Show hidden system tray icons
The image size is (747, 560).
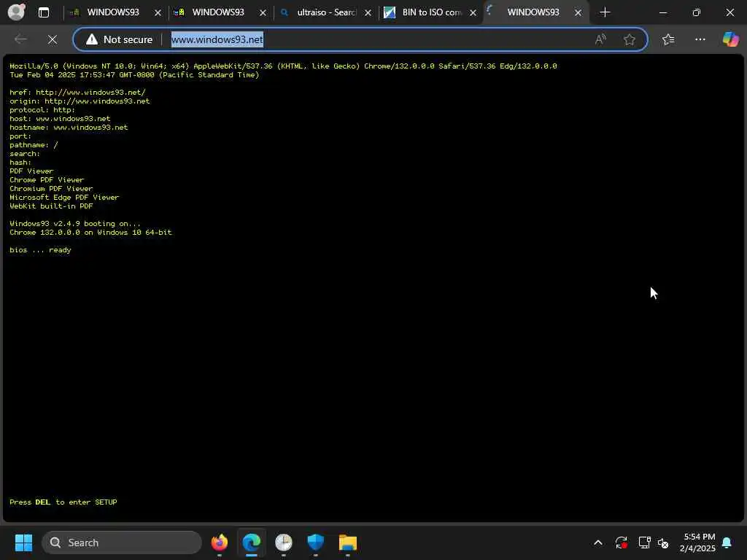[x=598, y=542]
